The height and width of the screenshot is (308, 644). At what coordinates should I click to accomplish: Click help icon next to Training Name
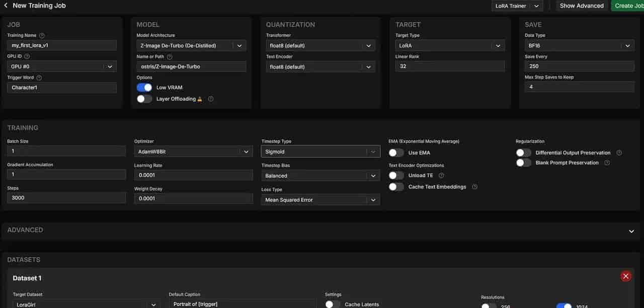42,36
